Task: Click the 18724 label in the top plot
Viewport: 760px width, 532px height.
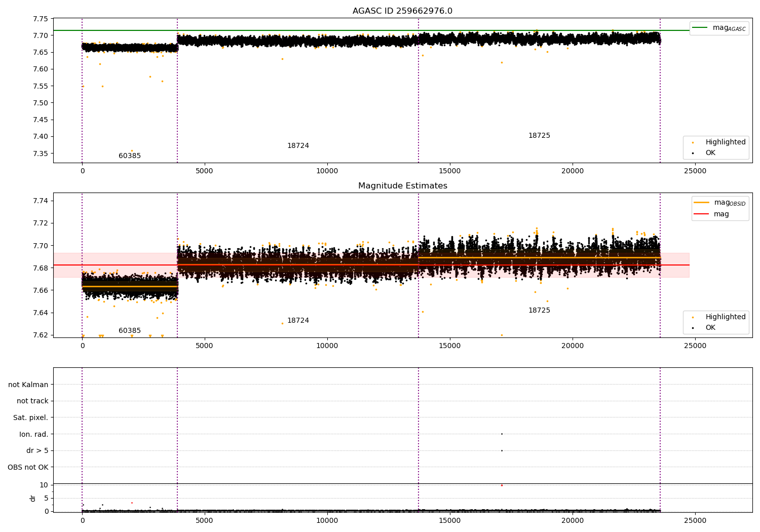Action: (x=298, y=146)
